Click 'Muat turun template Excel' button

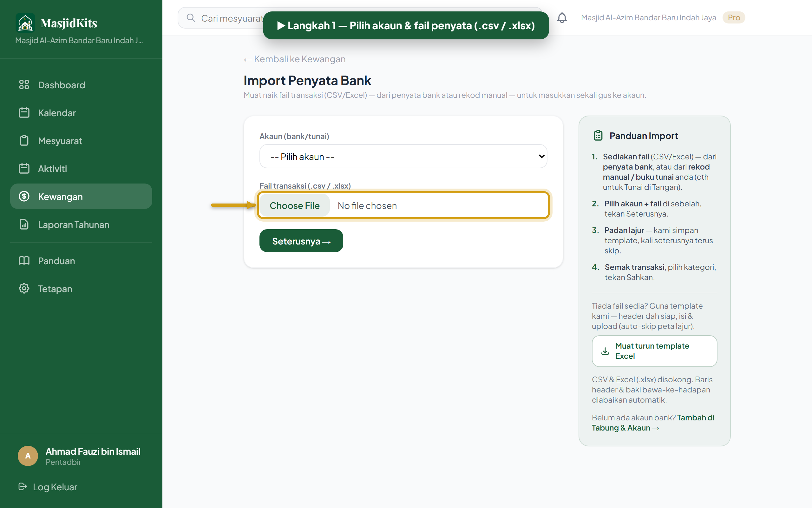click(x=654, y=351)
